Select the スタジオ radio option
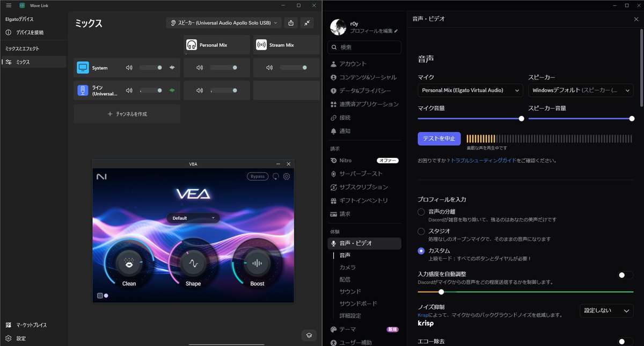The image size is (644, 346). [x=421, y=231]
